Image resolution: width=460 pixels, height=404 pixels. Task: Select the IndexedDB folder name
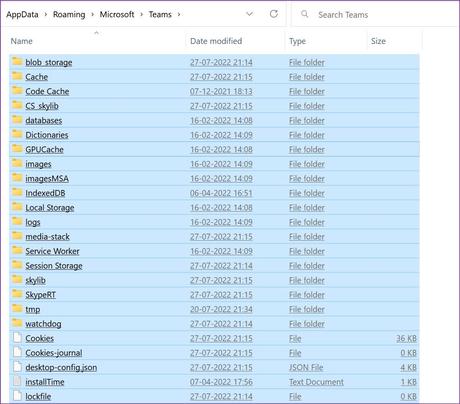45,193
